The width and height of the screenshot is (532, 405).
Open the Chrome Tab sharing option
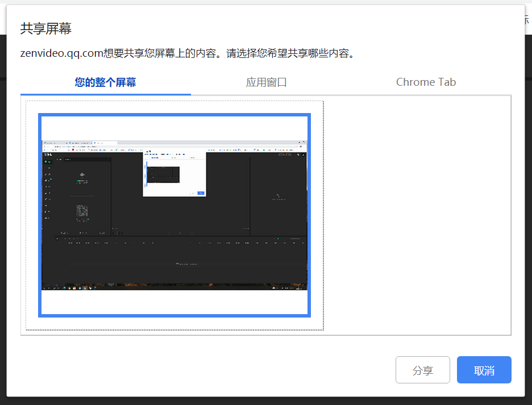tap(426, 82)
